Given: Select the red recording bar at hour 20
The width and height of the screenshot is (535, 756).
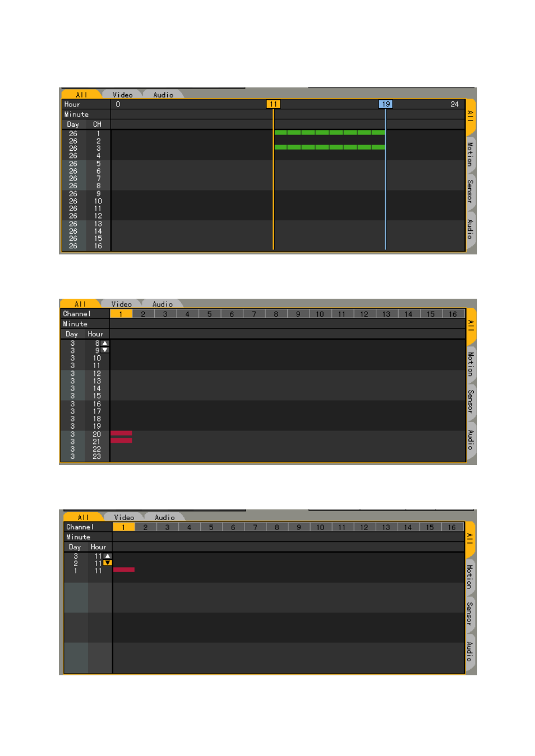Looking at the screenshot, I should click(x=122, y=433).
